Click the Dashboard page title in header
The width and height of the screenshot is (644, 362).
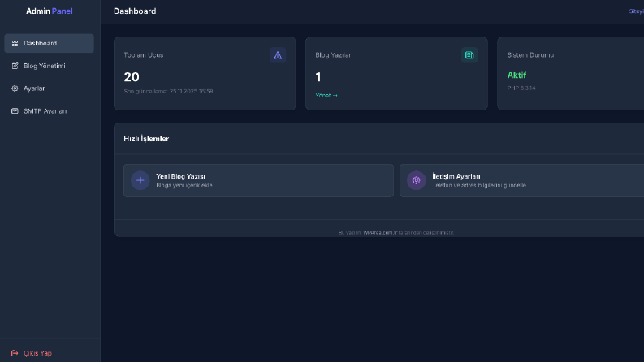[x=135, y=11]
